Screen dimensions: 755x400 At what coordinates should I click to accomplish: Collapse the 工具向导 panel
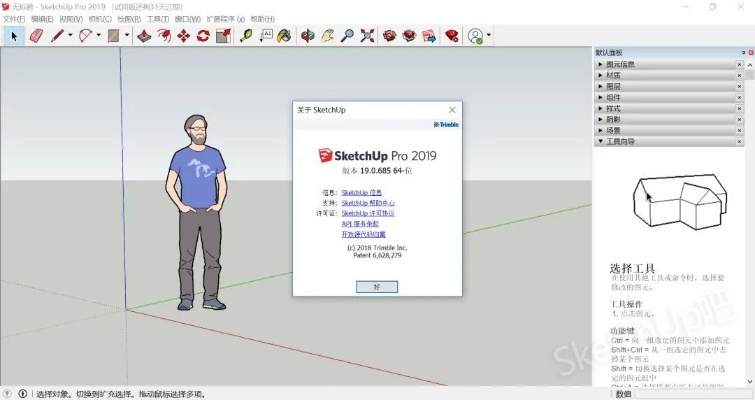coord(621,141)
